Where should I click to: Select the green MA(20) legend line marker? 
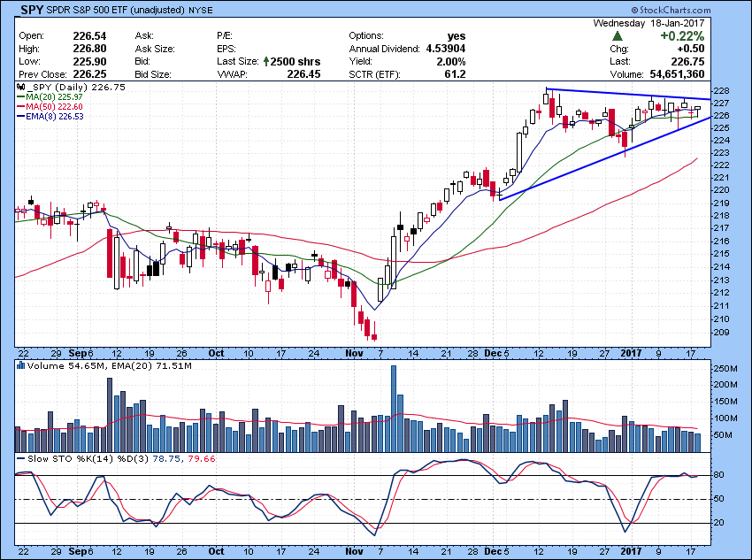pos(21,96)
